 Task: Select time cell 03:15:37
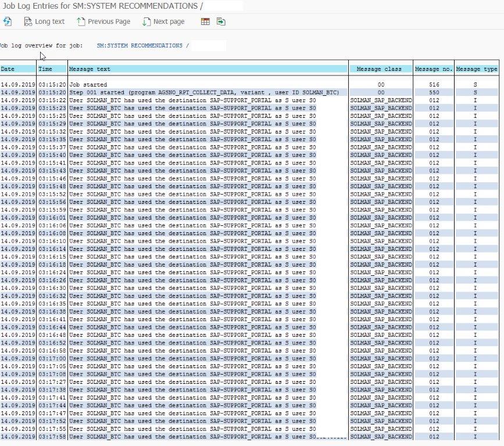[52, 148]
